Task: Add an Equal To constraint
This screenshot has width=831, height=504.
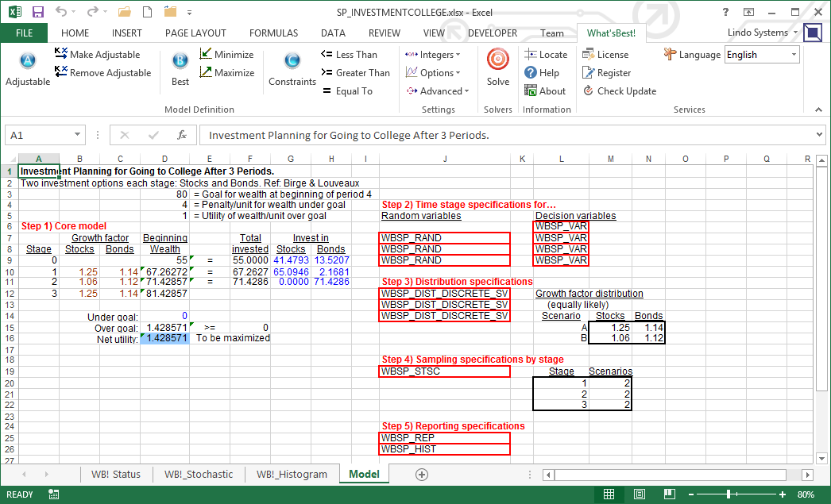Action: [x=348, y=91]
